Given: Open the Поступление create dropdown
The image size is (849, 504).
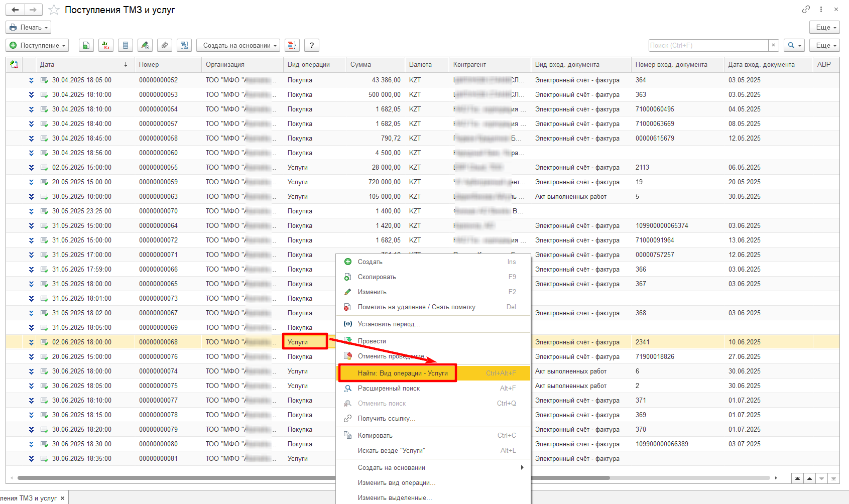Looking at the screenshot, I should [x=37, y=45].
